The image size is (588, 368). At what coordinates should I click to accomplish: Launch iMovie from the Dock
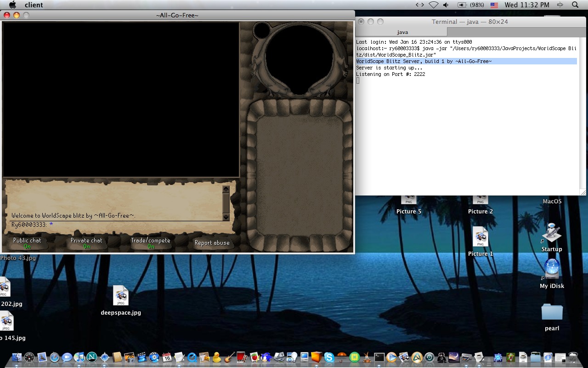click(142, 357)
